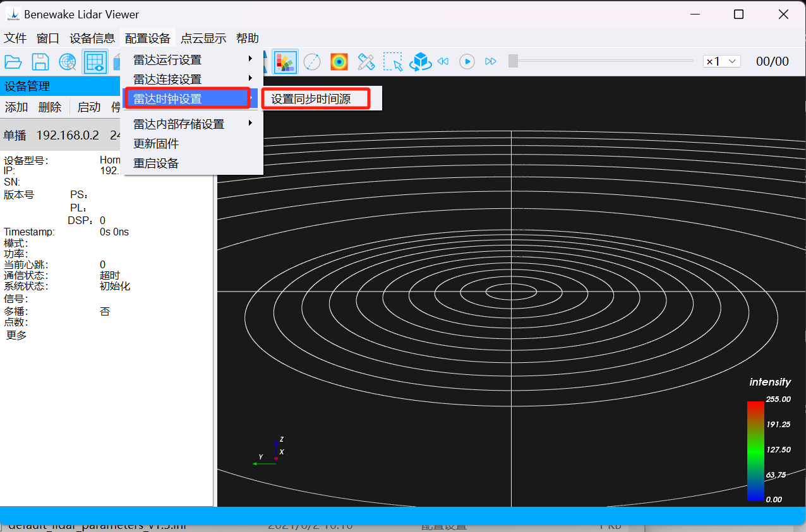Click the Timestamp value 0s 0ns
This screenshot has height=532, width=806.
click(x=114, y=232)
